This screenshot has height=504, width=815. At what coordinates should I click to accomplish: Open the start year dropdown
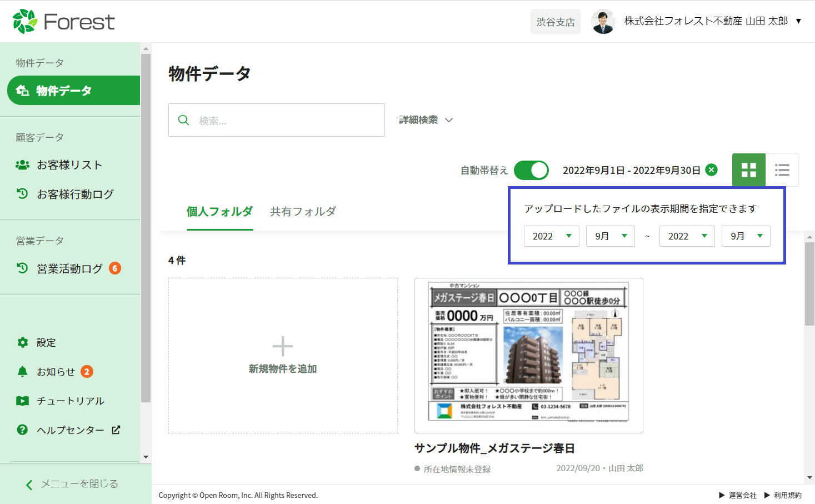pos(551,236)
